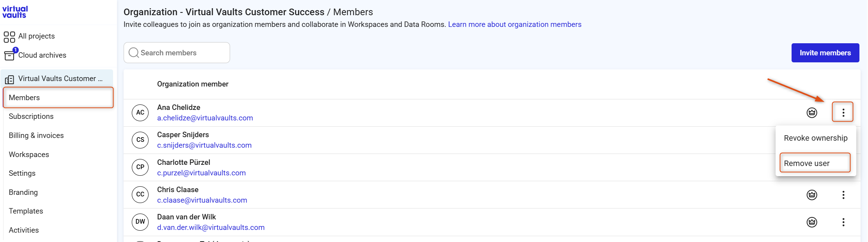Click Cloud archives label
This screenshot has width=868, height=242.
pyautogui.click(x=42, y=55)
